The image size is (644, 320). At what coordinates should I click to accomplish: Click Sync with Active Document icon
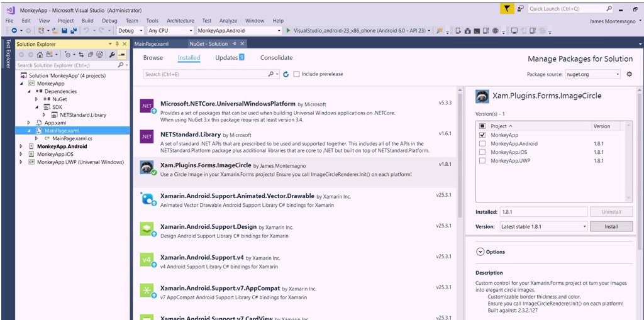tap(81, 55)
